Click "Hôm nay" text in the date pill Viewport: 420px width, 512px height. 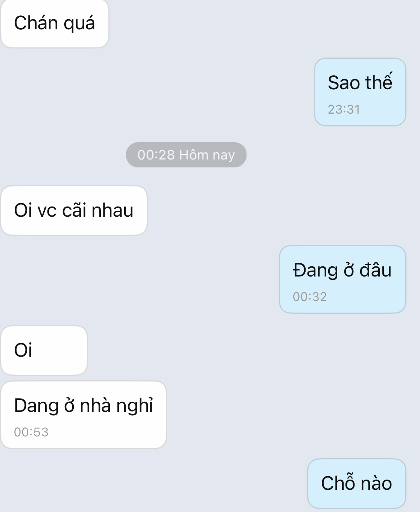[x=207, y=155]
